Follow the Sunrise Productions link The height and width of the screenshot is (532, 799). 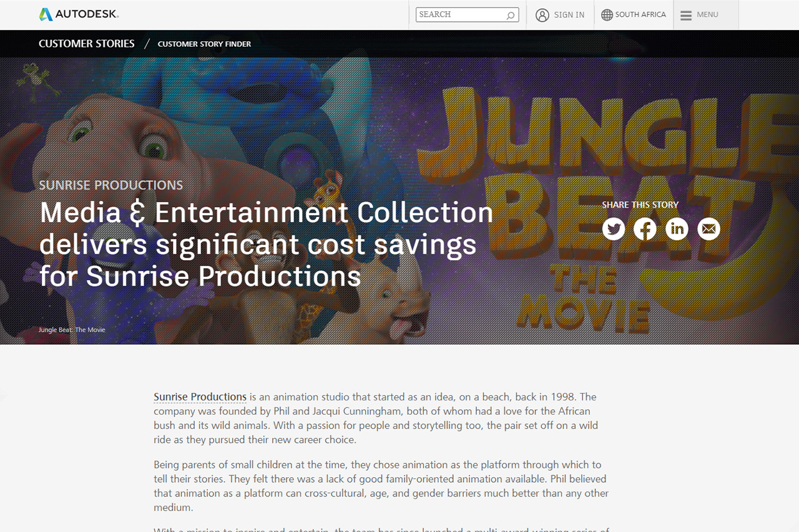[200, 397]
